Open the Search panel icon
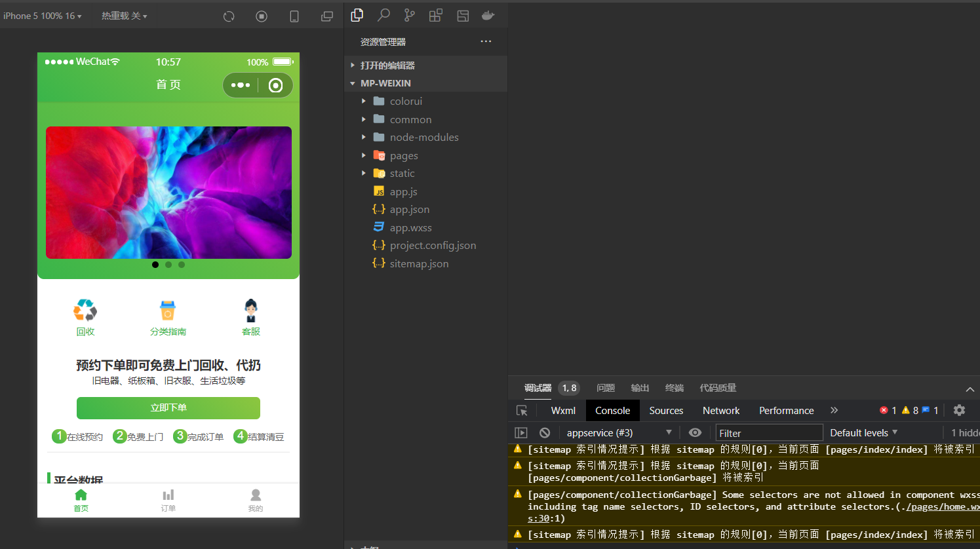980x549 pixels. click(383, 15)
